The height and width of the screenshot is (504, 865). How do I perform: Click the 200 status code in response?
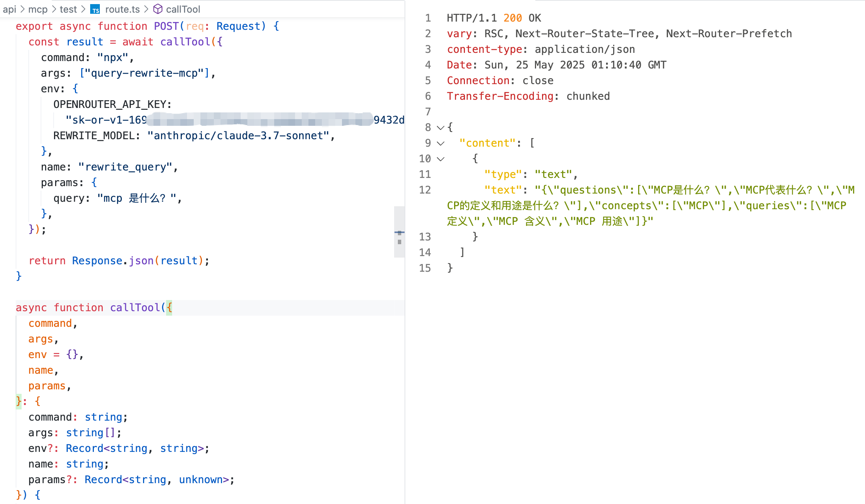tap(513, 18)
